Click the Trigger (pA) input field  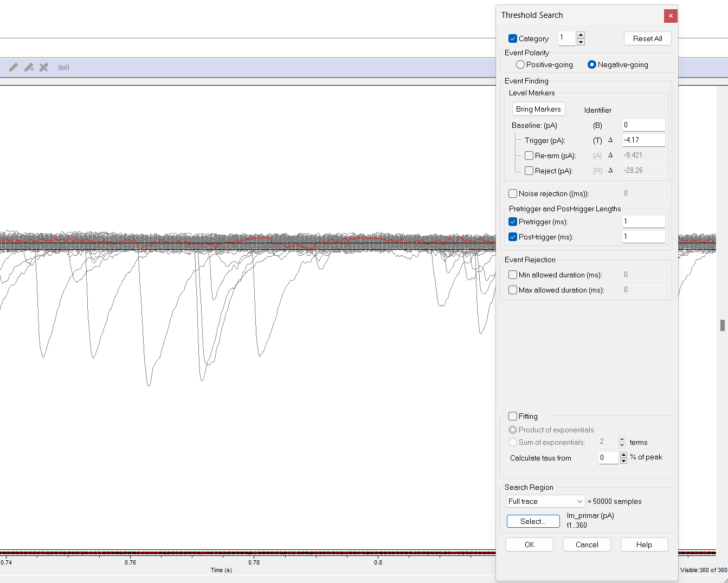[x=643, y=140]
